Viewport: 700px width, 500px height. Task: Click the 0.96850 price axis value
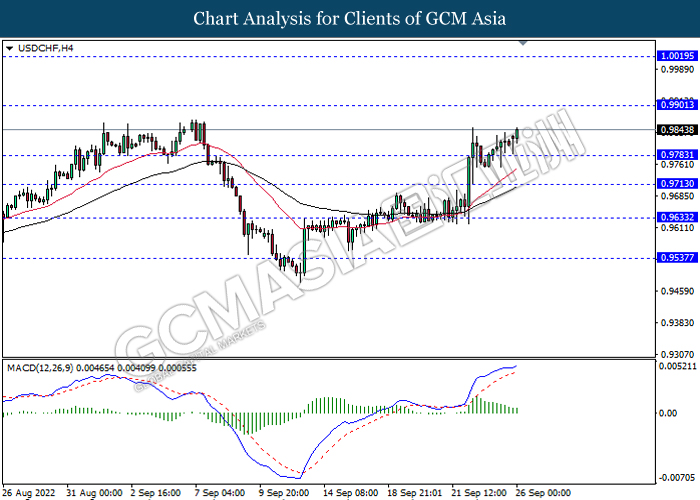tap(677, 196)
